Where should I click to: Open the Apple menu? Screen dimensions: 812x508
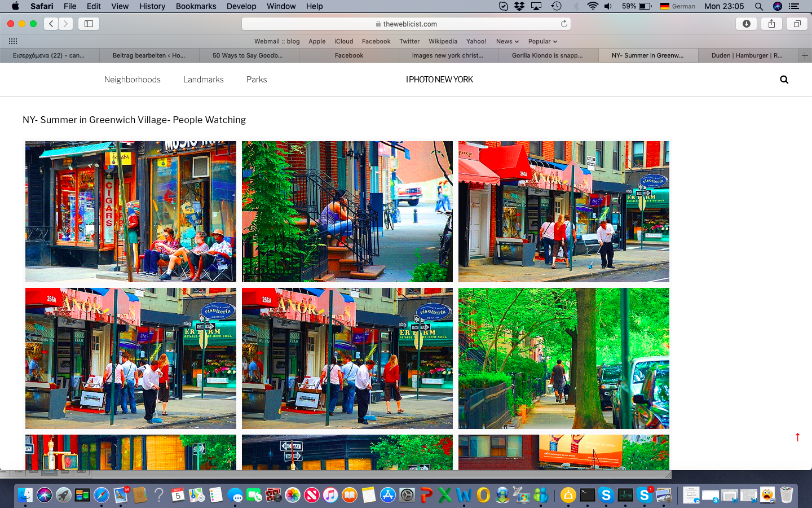(x=15, y=6)
